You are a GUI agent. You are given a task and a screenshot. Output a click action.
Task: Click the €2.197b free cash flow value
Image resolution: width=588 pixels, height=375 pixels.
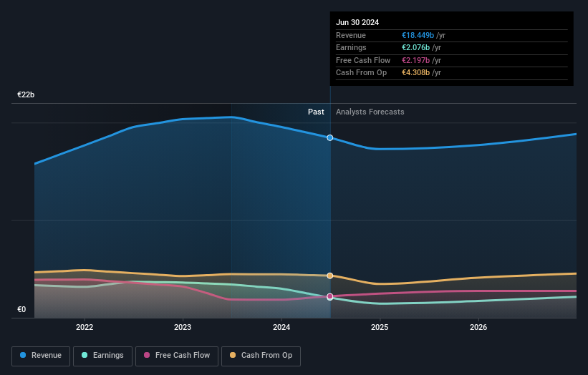(x=415, y=60)
